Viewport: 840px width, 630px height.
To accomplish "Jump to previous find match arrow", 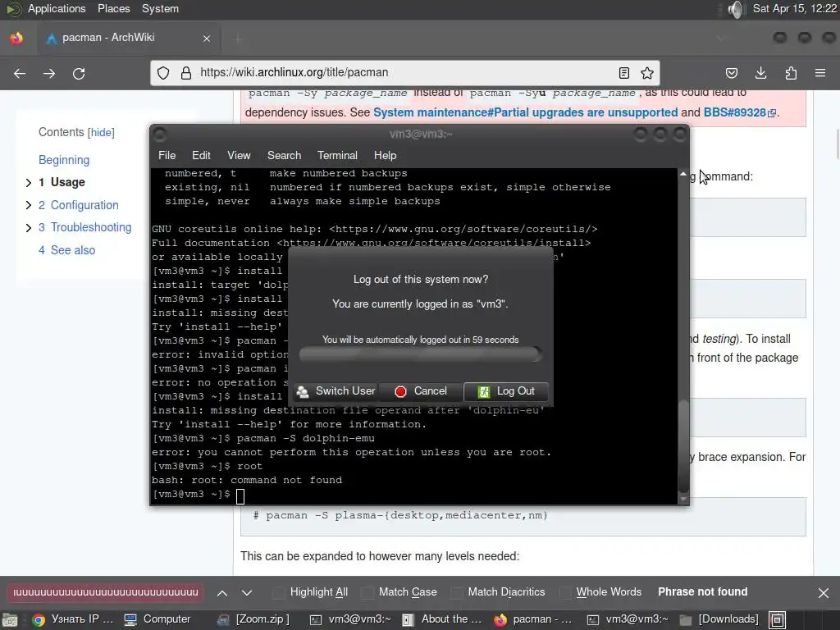I will (221, 593).
